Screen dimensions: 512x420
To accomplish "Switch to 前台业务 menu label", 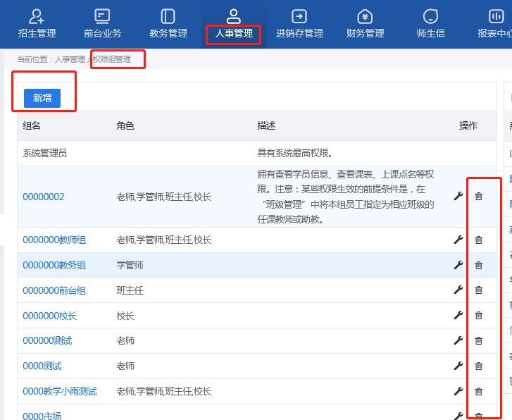I will click(x=103, y=33).
